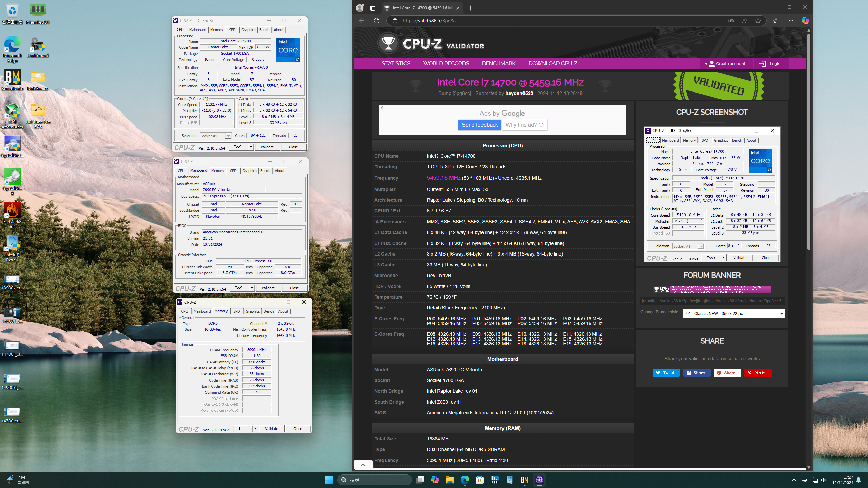Open Task View from taskbar
Screen dimensions: 868x488
pyautogui.click(x=420, y=480)
